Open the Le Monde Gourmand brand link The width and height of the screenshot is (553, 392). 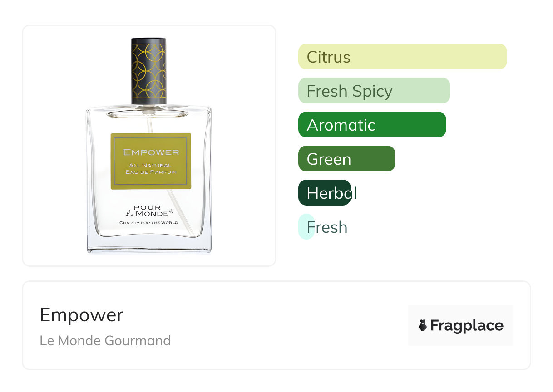[105, 341]
